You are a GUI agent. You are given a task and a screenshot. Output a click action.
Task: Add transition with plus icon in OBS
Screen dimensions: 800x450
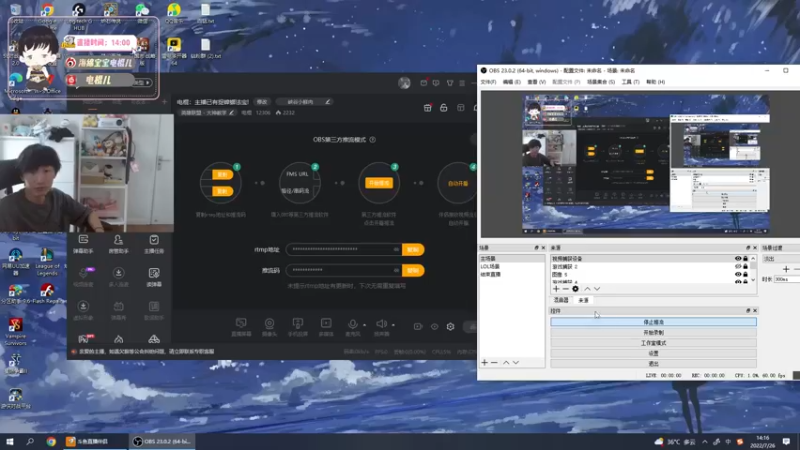pos(786,269)
